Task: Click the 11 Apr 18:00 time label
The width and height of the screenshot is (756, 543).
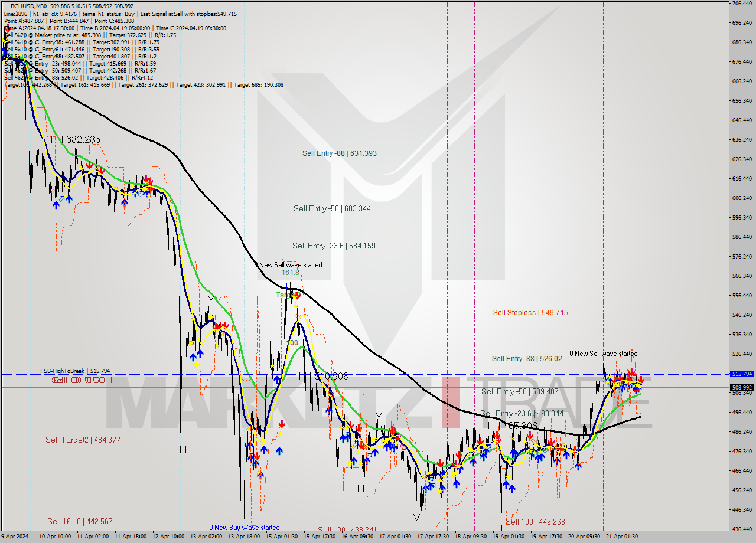Action: (131, 537)
